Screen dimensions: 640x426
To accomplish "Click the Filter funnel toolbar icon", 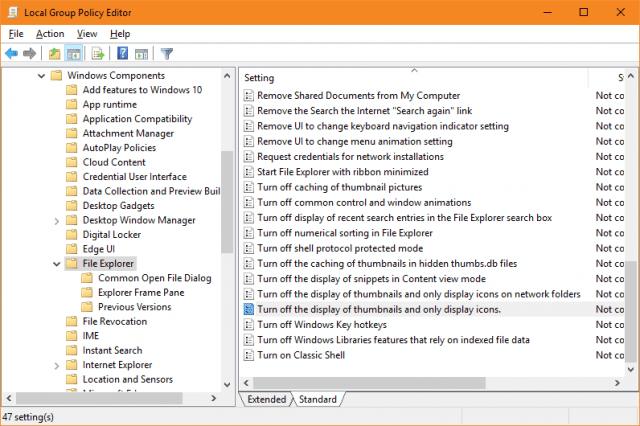I will [x=167, y=53].
